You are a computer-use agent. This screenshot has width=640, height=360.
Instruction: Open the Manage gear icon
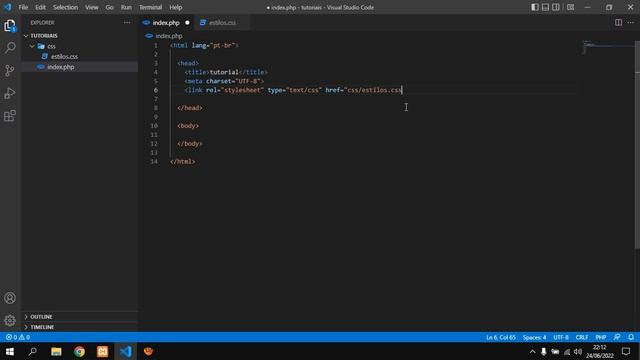[x=10, y=320]
